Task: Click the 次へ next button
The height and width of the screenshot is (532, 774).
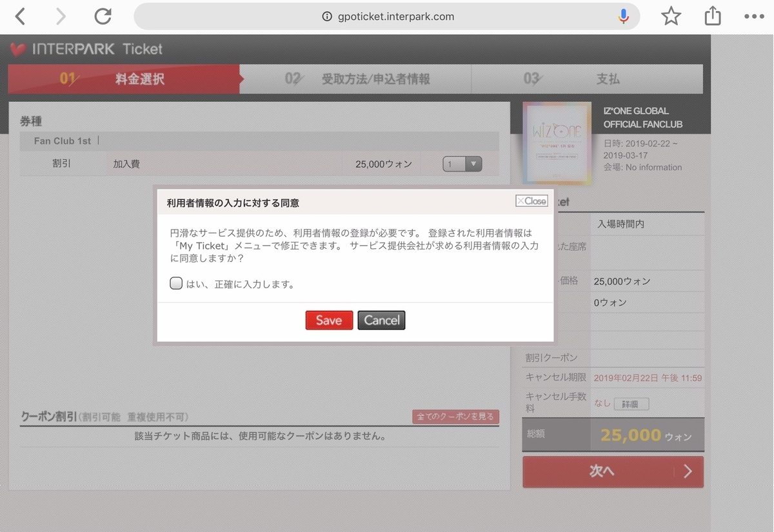Action: (x=613, y=471)
